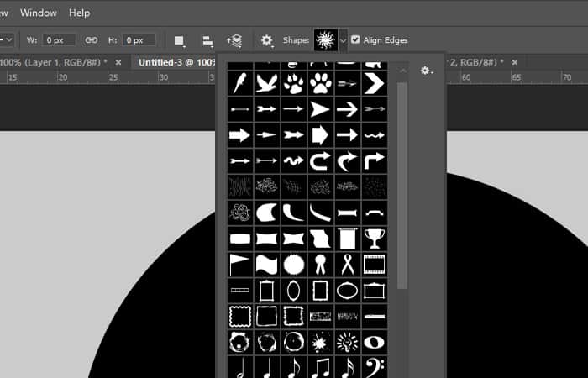The height and width of the screenshot is (378, 588).
Task: Switch to the Untitled-3 document tab
Action: (177, 62)
